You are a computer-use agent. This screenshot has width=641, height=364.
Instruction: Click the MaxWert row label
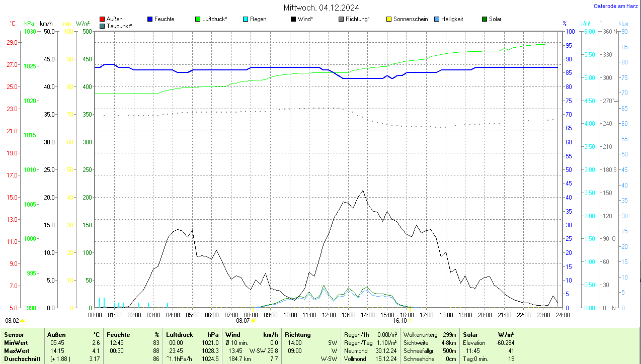pyautogui.click(x=17, y=351)
